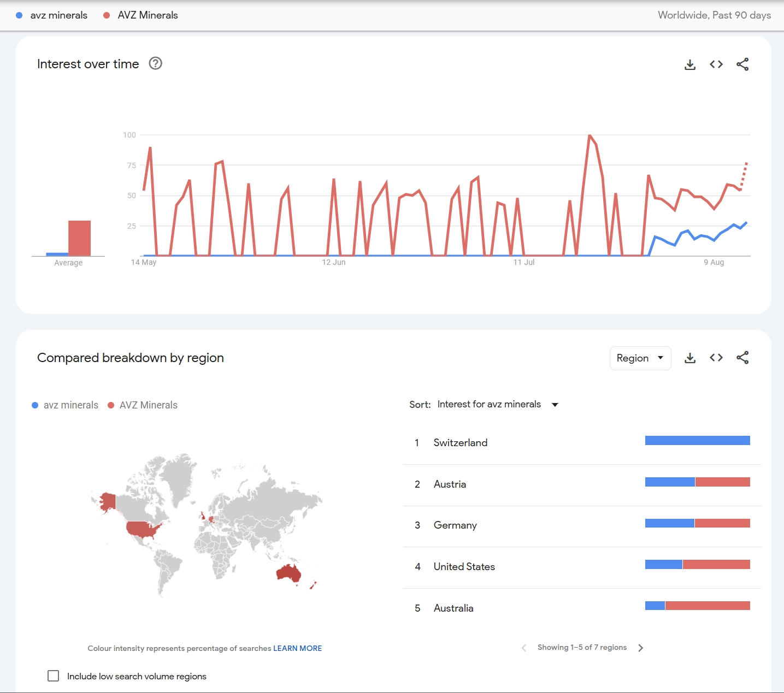784x693 pixels.
Task: Open the Region dropdown
Action: click(x=640, y=358)
